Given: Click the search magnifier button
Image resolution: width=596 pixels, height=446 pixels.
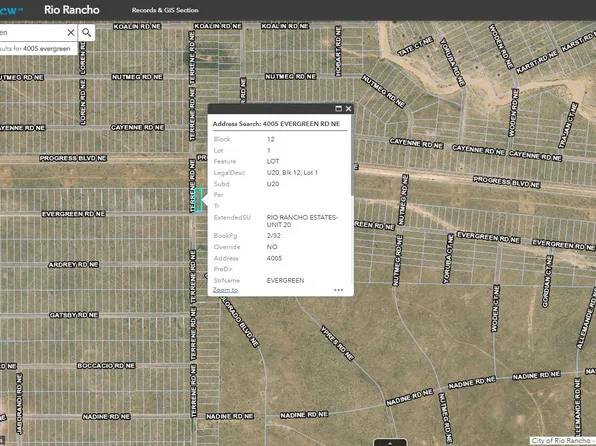Looking at the screenshot, I should coord(87,33).
